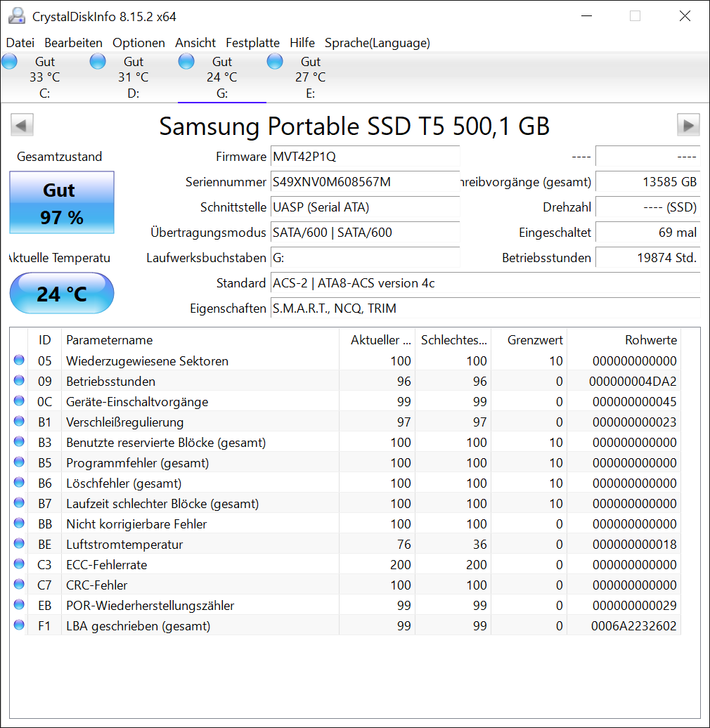Click the CRC-Fehler parameter name
This screenshot has width=710, height=728.
[96, 585]
